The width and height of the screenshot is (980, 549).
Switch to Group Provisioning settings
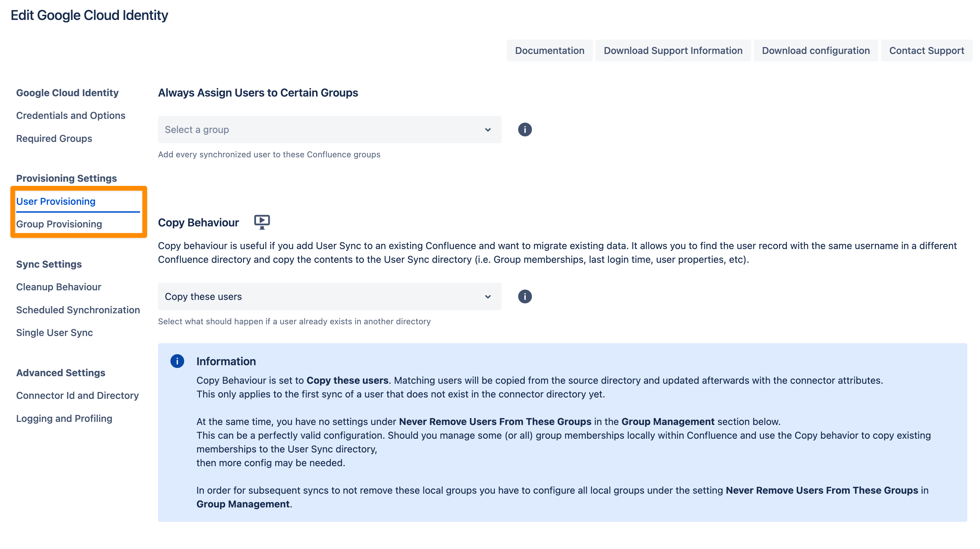(59, 224)
